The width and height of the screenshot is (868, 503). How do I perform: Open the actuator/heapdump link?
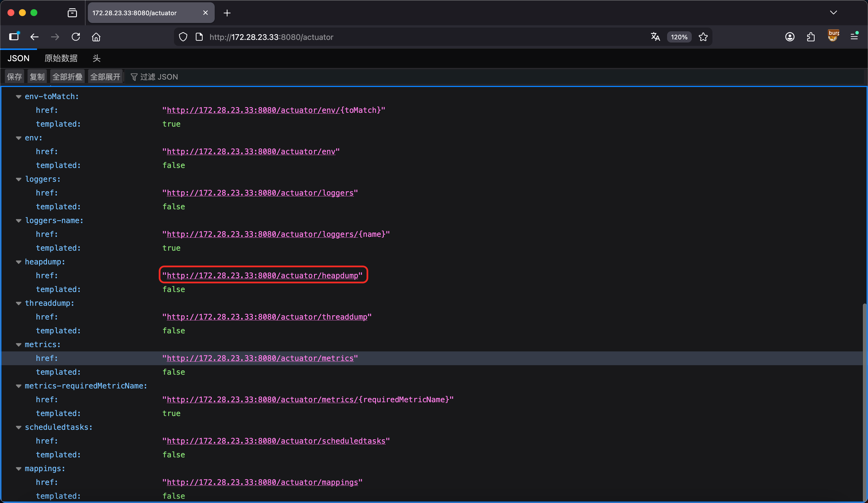click(262, 275)
